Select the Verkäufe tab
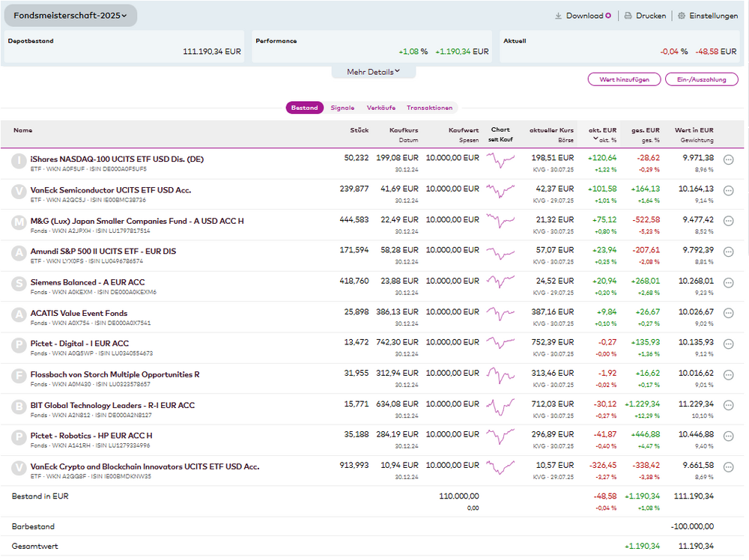 click(x=380, y=108)
